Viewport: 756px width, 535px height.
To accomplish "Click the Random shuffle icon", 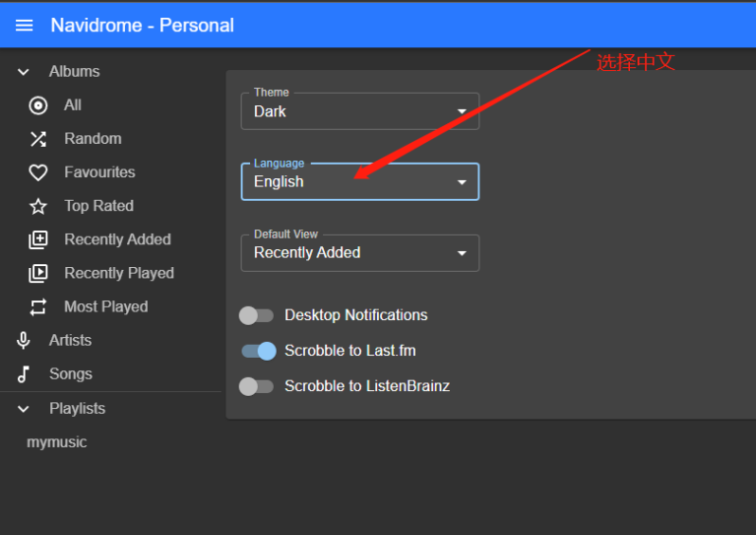I will (x=38, y=139).
